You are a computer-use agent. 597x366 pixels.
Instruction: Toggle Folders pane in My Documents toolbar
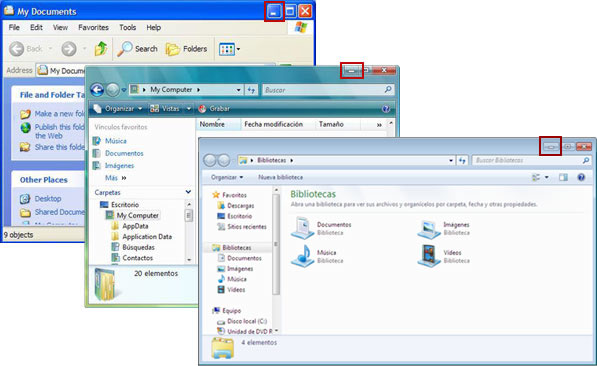click(x=187, y=49)
